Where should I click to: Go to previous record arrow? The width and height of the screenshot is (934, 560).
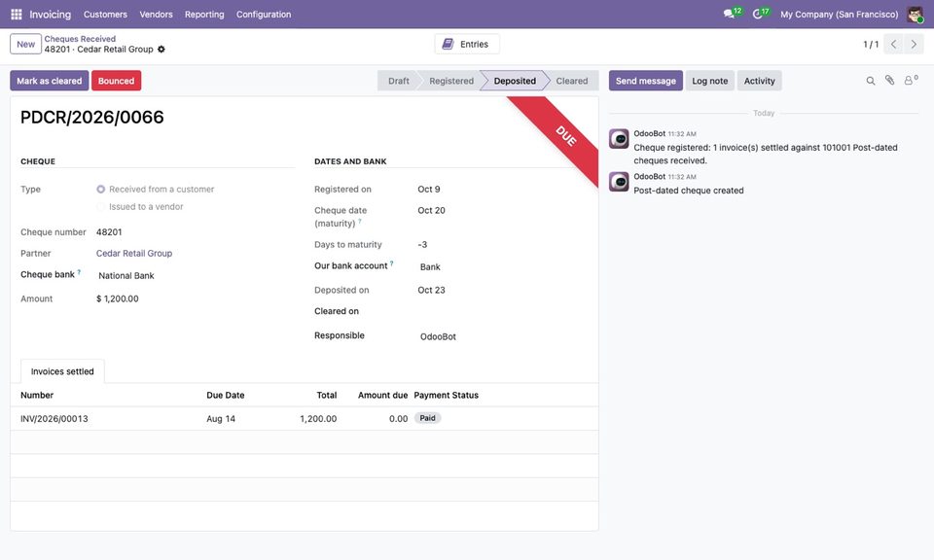pyautogui.click(x=893, y=44)
